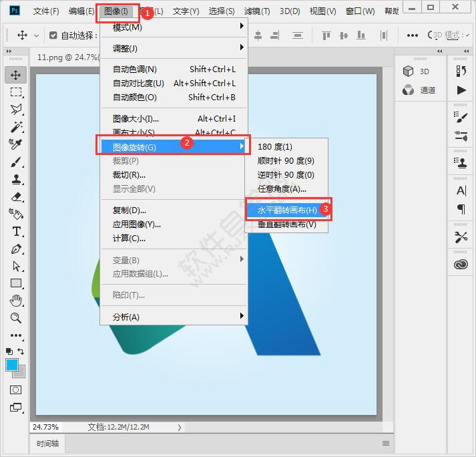Click the background gray color swatch
The height and width of the screenshot is (457, 476).
tap(21, 373)
